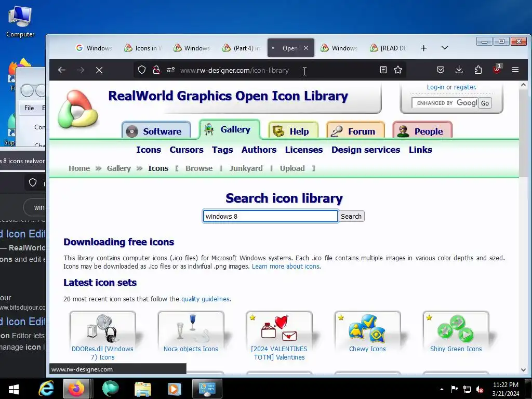Click the RealWorld Graphics colorful logo
Viewport: 532px width, 399px height.
pos(78,109)
